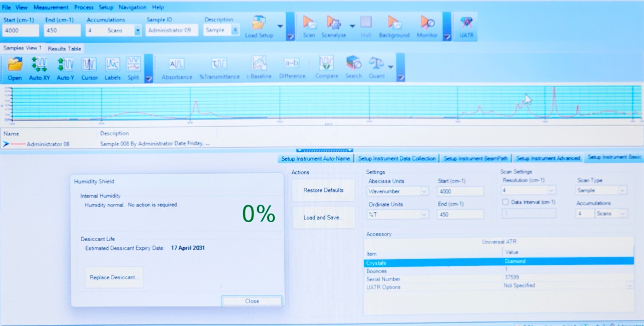644x326 pixels.
Task: Switch to the Results Table tab
Action: 64,49
